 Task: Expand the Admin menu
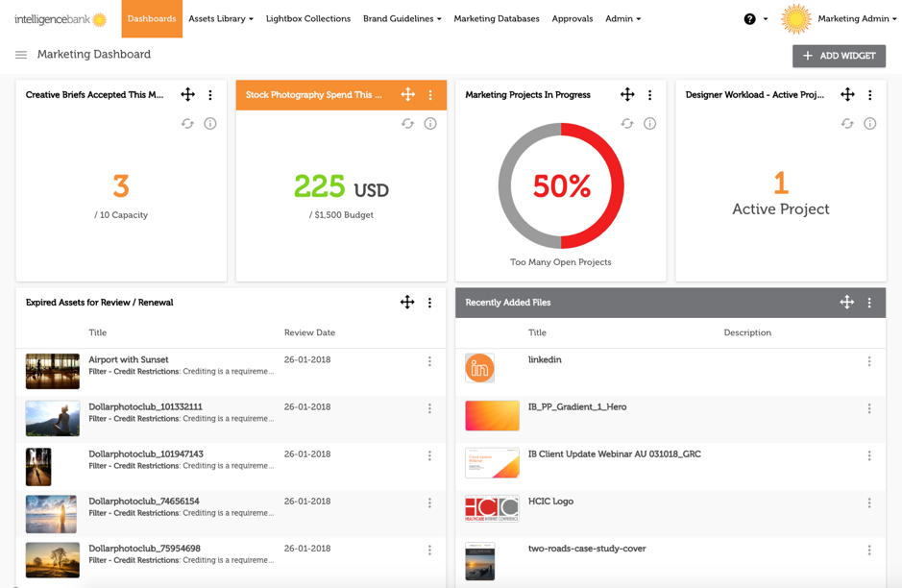pos(622,18)
